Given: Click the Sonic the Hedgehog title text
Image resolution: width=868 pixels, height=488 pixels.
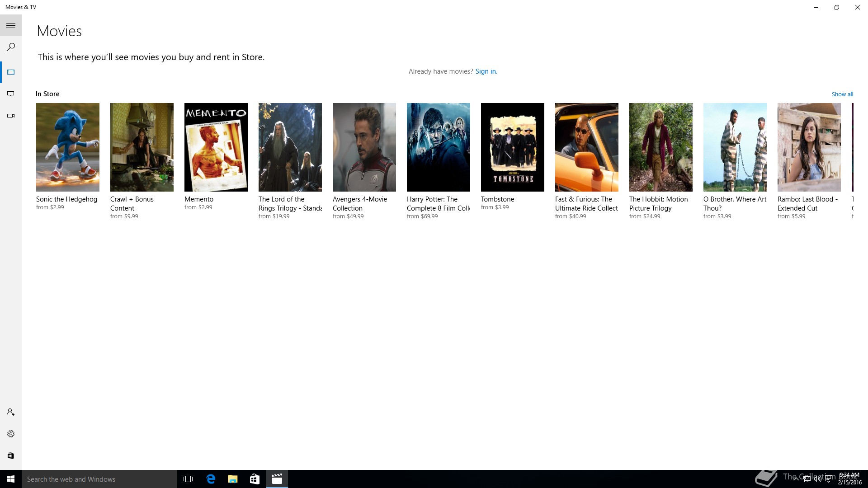Looking at the screenshot, I should pos(66,199).
